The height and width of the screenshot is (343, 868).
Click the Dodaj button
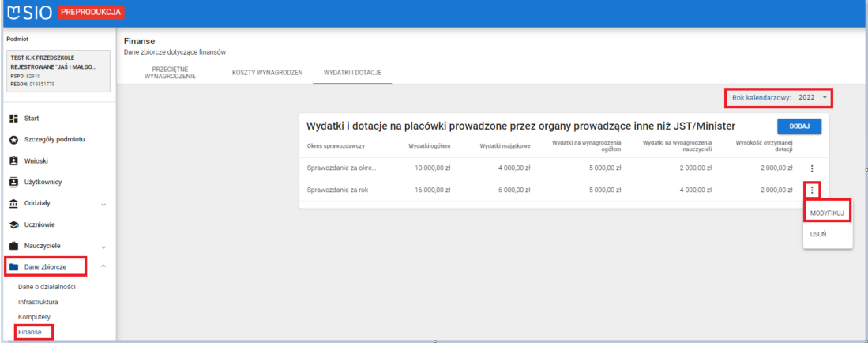[x=799, y=126]
